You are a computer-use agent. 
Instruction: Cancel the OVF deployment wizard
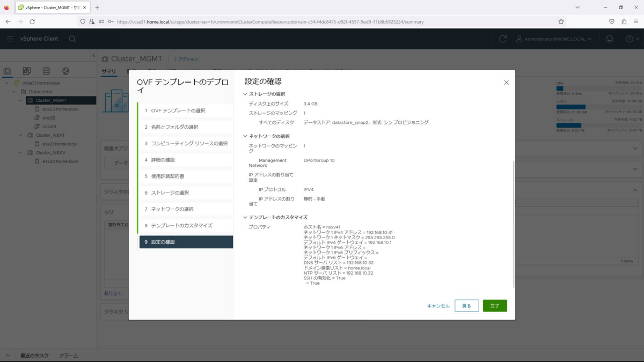(438, 306)
